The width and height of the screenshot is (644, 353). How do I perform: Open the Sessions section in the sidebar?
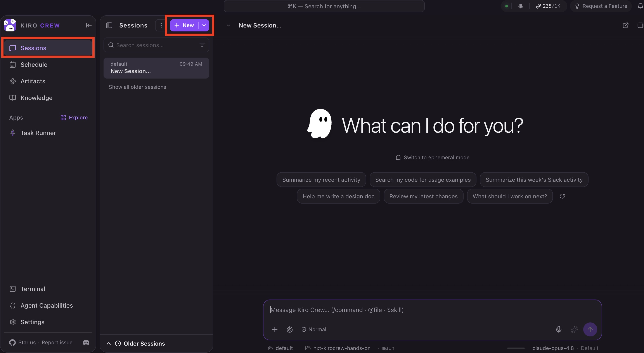[x=48, y=48]
